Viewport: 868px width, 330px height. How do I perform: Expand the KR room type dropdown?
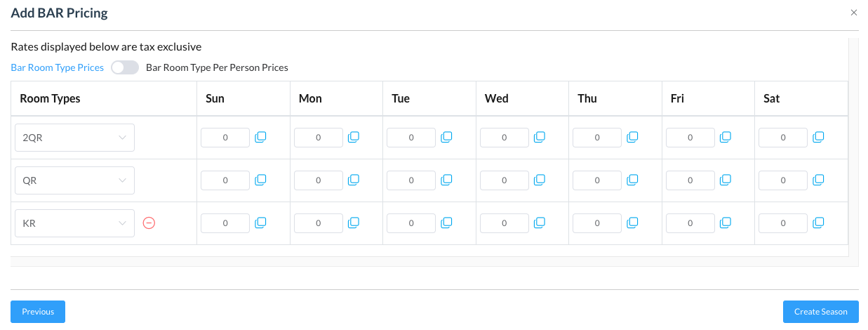pos(74,223)
